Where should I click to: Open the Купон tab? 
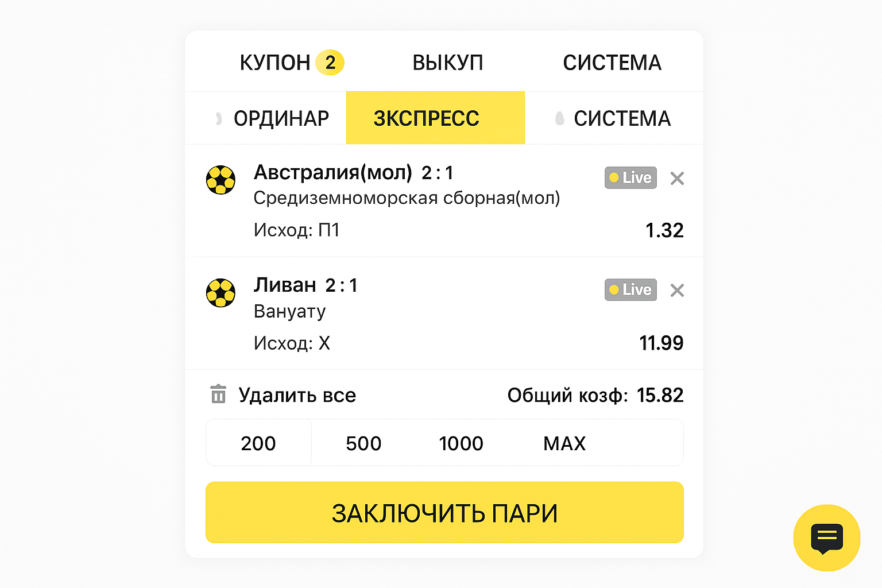pyautogui.click(x=291, y=63)
